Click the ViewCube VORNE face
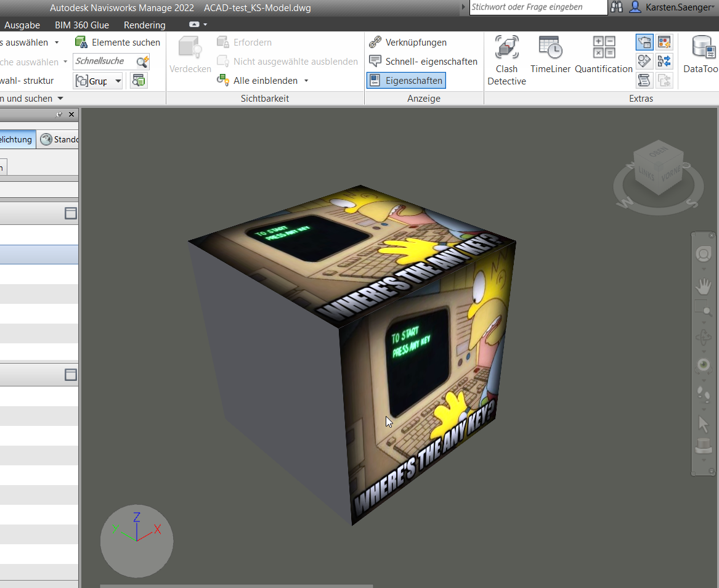The width and height of the screenshot is (719, 588). [x=672, y=174]
